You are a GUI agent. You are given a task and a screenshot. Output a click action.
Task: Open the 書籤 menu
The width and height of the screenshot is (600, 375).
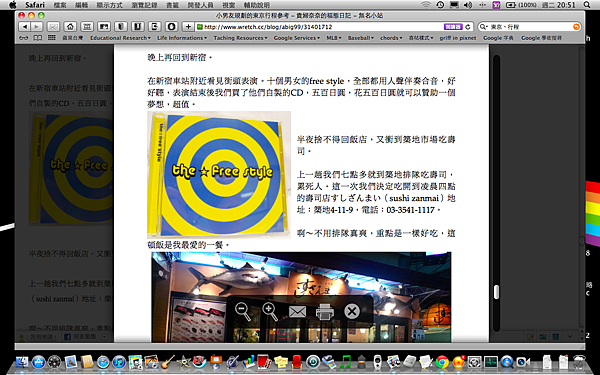click(173, 5)
